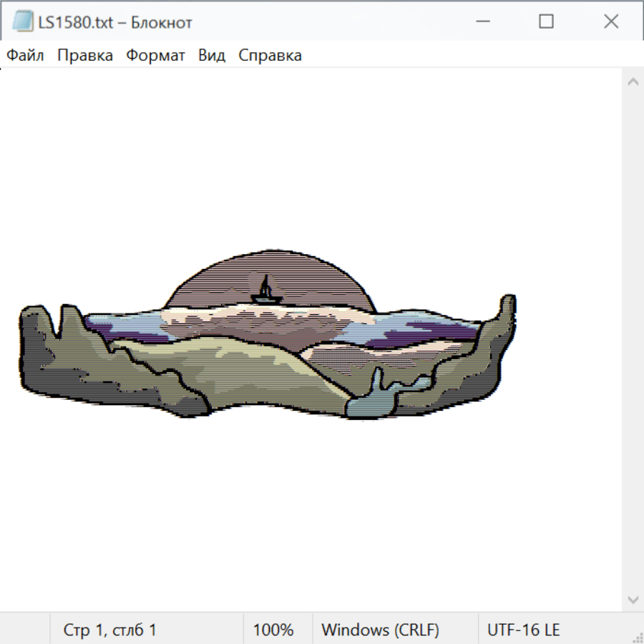Viewport: 644px width, 644px height.
Task: Click the resize grip in window corner
Action: click(637, 637)
